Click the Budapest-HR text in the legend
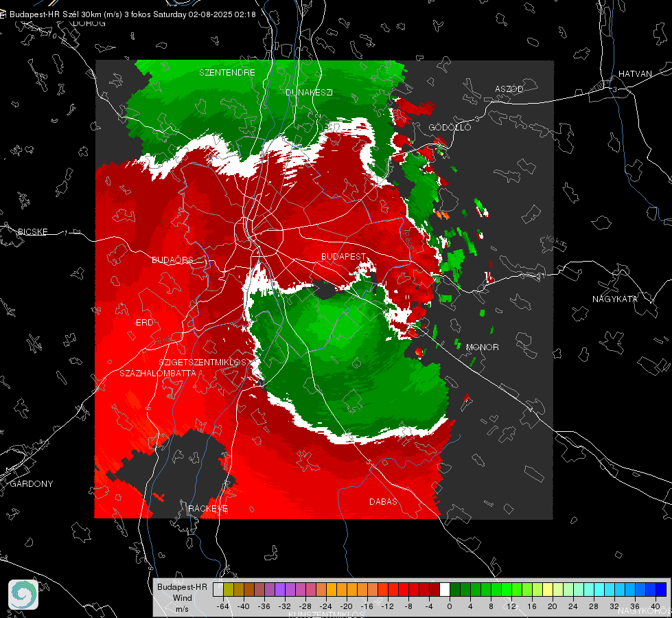The width and height of the screenshot is (672, 618). pos(182,586)
